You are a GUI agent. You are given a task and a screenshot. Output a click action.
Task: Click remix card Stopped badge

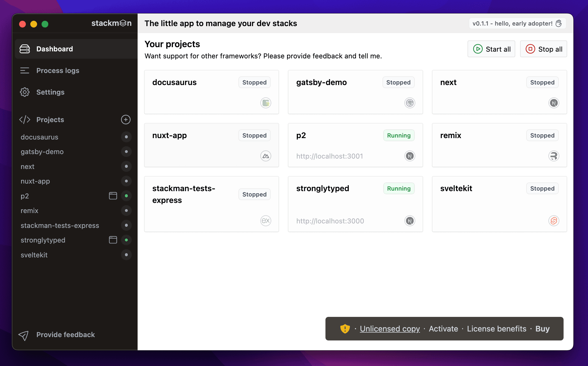[x=542, y=135]
